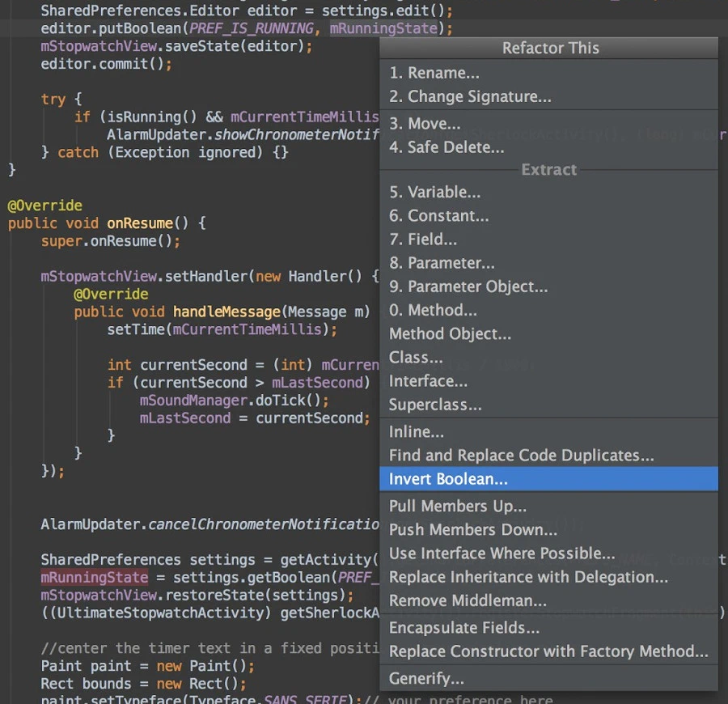Click onResume method declaration name
The height and width of the screenshot is (704, 728).
(140, 223)
